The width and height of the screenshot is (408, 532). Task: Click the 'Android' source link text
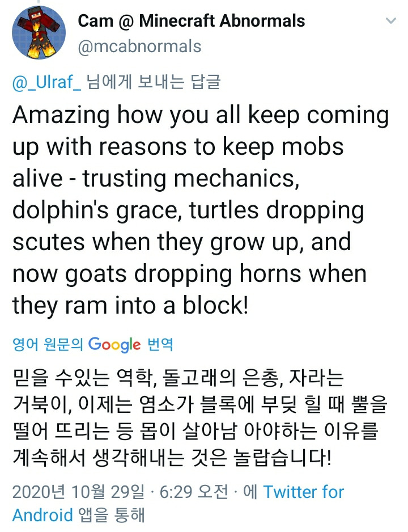(42, 515)
